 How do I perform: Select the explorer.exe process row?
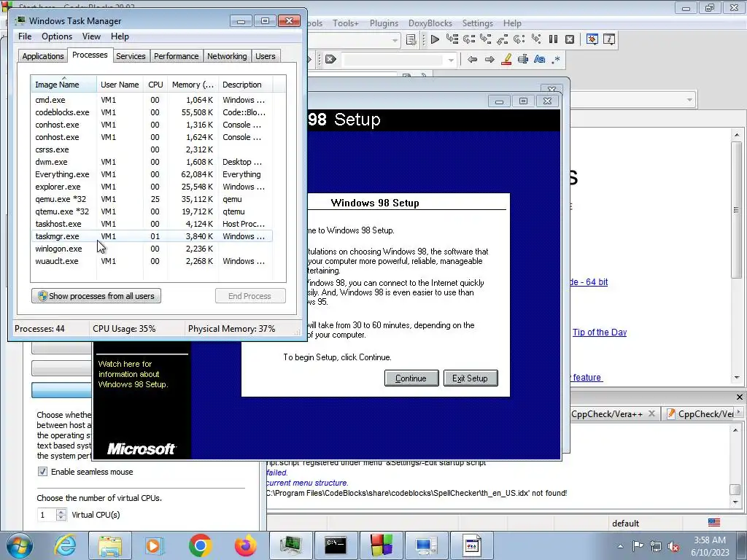click(152, 187)
